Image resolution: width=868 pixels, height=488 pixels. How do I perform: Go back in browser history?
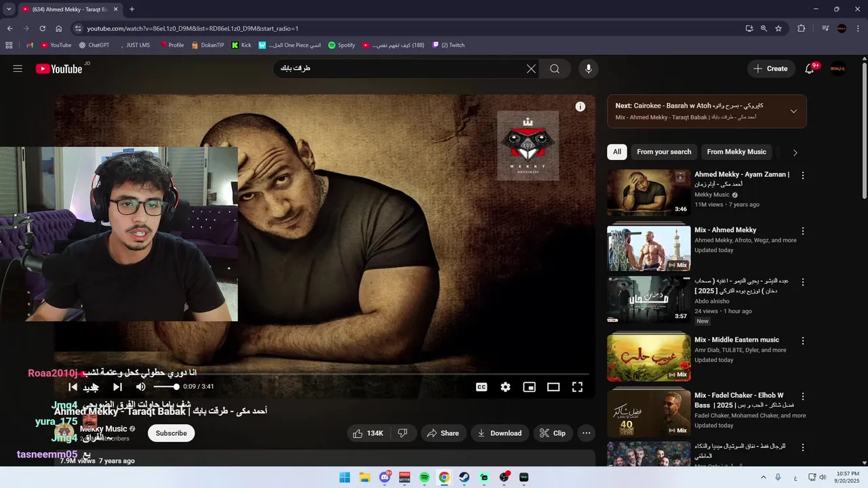coord(9,28)
